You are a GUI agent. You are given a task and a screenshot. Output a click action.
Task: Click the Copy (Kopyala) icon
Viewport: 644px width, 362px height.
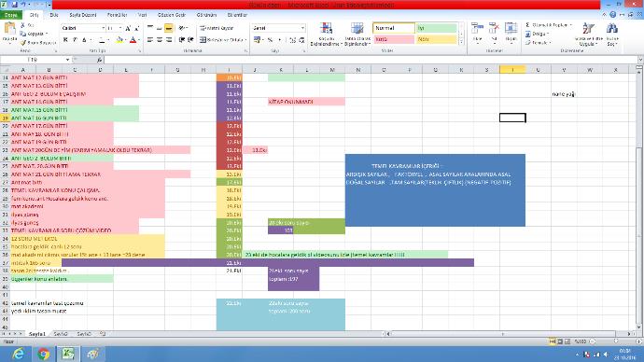tap(23, 34)
